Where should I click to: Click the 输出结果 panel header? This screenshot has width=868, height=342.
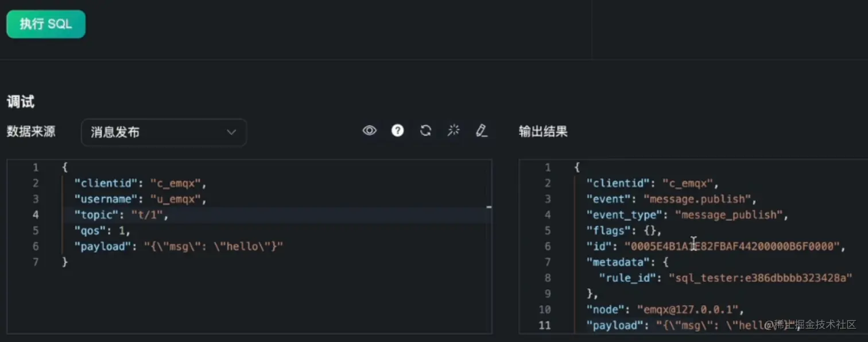pos(543,131)
